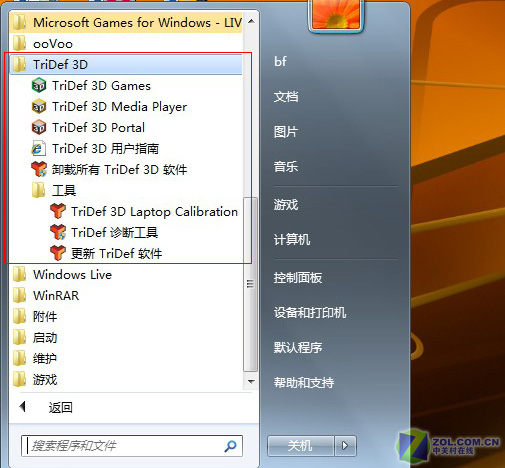Select 卸载所有 TriDef 3D 软件

point(119,170)
